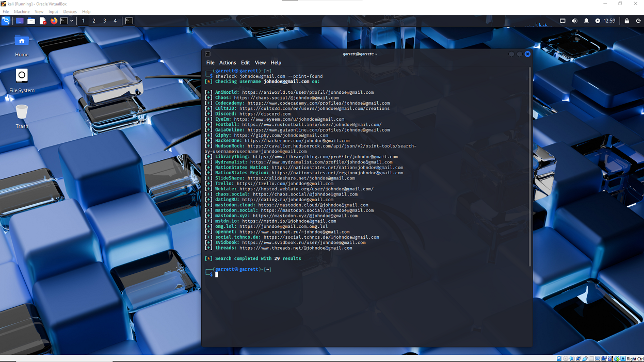The height and width of the screenshot is (362, 644).
Task: Open VirtualBox Devices menu
Action: click(70, 11)
